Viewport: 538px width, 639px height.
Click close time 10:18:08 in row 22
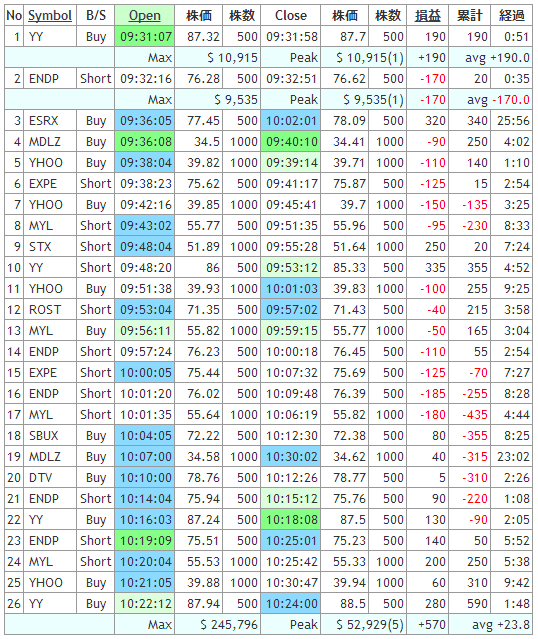[x=291, y=520]
